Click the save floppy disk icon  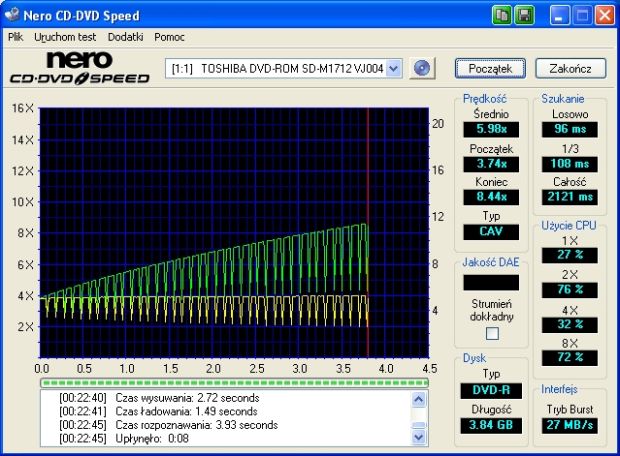(x=524, y=15)
